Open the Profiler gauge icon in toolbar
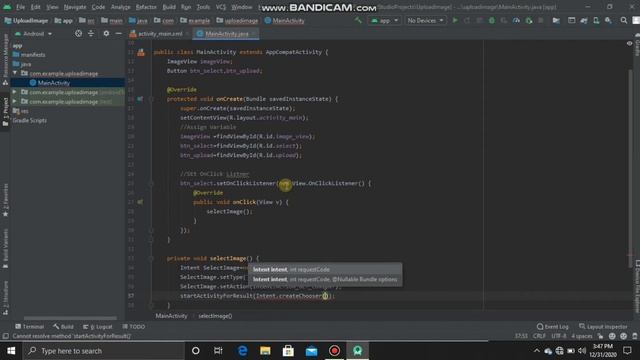 [x=516, y=20]
